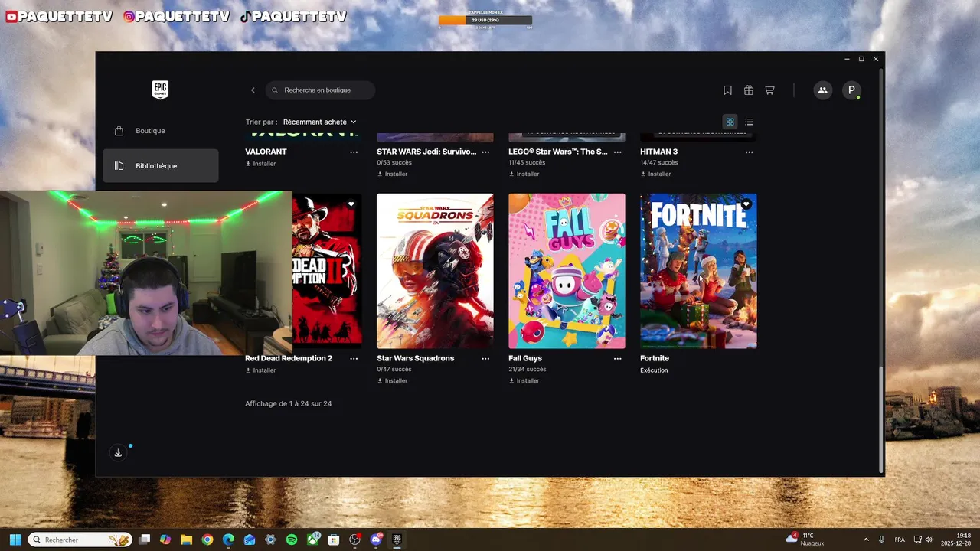Open Task View on the taskbar
The image size is (980, 551).
[x=144, y=540]
